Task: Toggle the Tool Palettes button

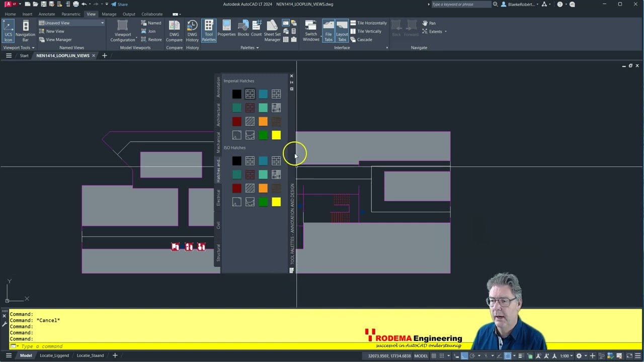Action: 209,31
